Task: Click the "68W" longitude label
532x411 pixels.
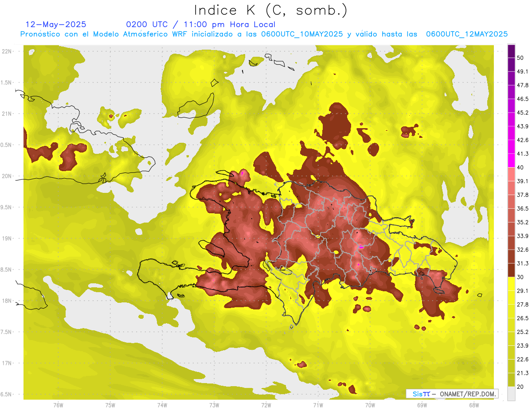Action: [474, 405]
